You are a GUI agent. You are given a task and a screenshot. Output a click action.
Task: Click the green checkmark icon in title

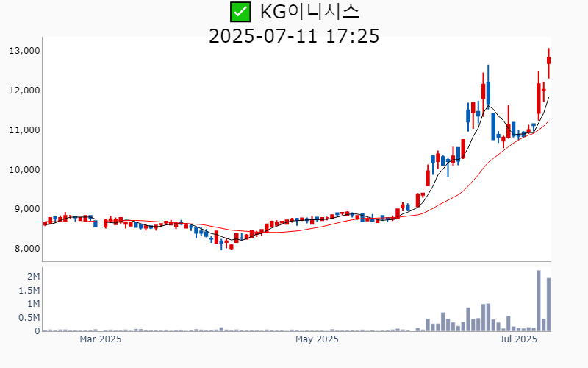[240, 12]
